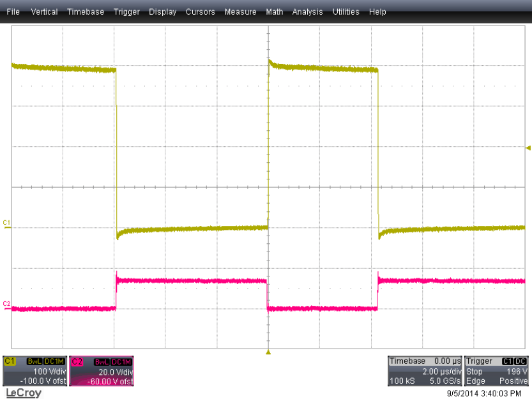Open the Cursors menu
The height and width of the screenshot is (399, 532).
coord(201,11)
